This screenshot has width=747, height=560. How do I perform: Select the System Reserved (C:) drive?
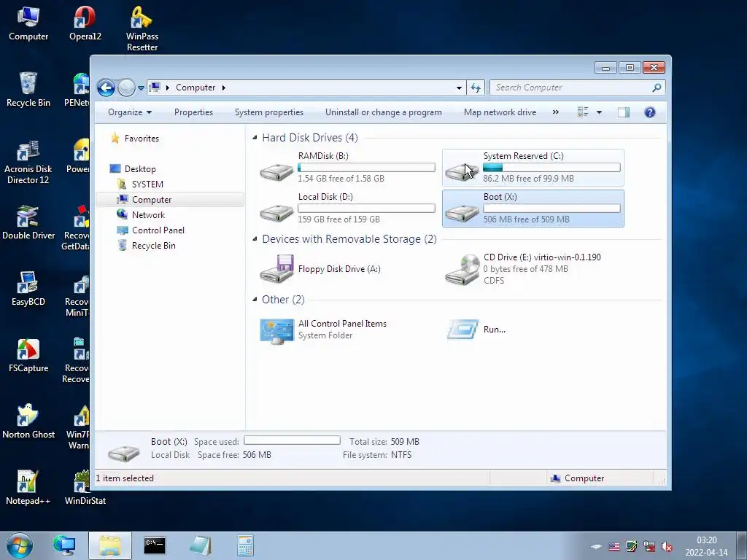pos(533,168)
